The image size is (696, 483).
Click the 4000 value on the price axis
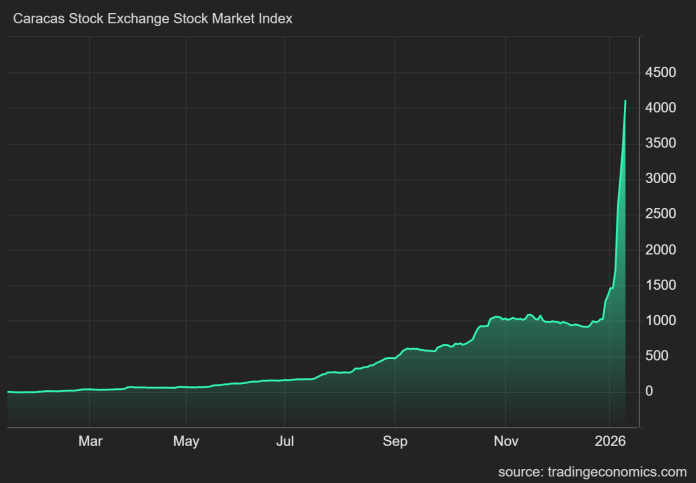click(661, 109)
